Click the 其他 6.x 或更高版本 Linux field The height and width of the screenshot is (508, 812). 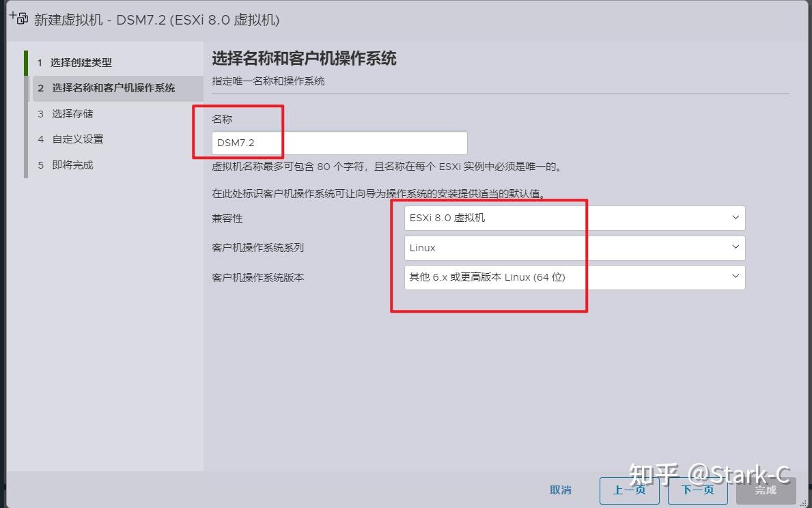click(492, 277)
